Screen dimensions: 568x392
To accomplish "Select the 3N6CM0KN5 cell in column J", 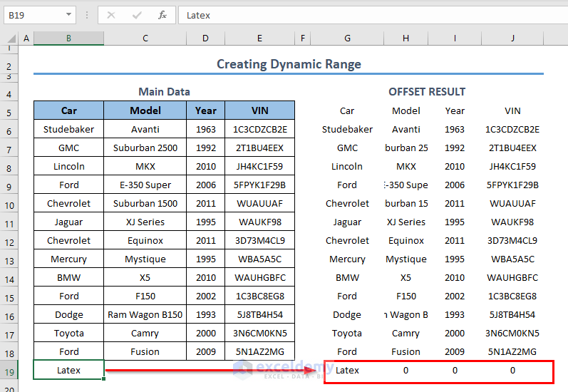I will click(512, 333).
